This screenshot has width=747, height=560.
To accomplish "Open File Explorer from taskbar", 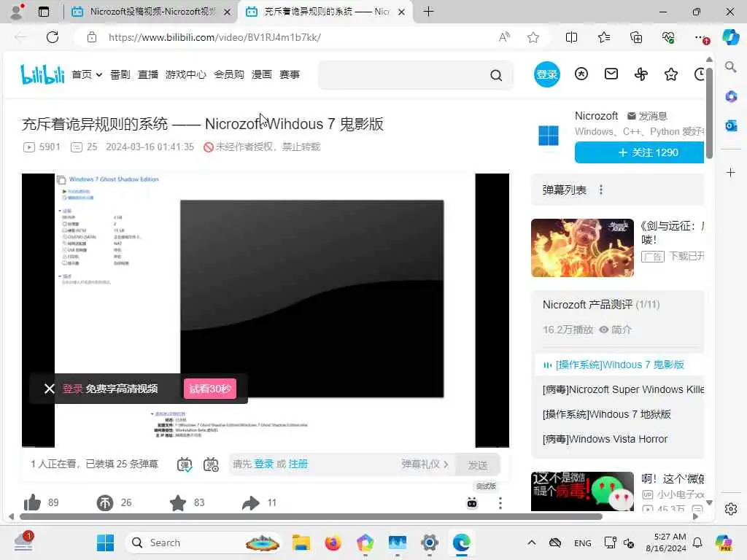I will pos(301,542).
